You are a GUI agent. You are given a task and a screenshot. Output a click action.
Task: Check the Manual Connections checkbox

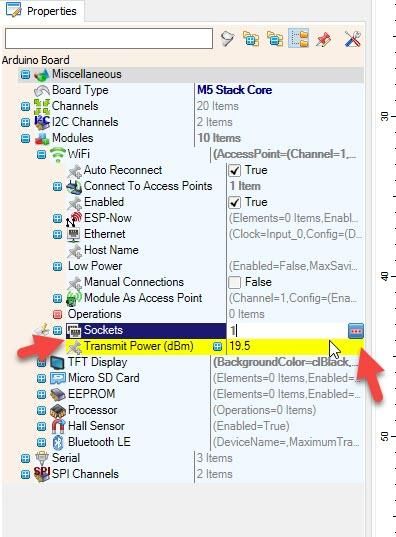234,283
